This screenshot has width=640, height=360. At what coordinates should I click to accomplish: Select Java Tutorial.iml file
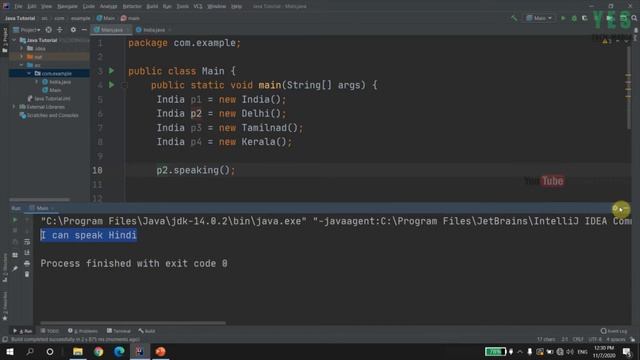[x=49, y=98]
